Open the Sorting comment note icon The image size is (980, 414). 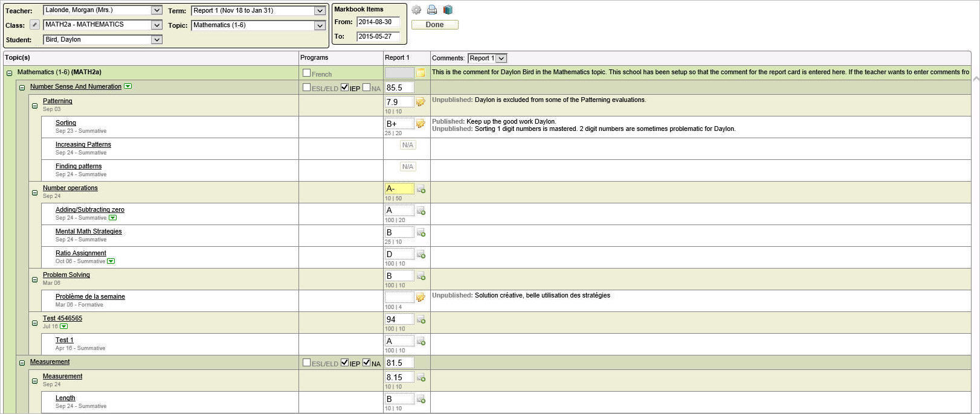tap(421, 124)
